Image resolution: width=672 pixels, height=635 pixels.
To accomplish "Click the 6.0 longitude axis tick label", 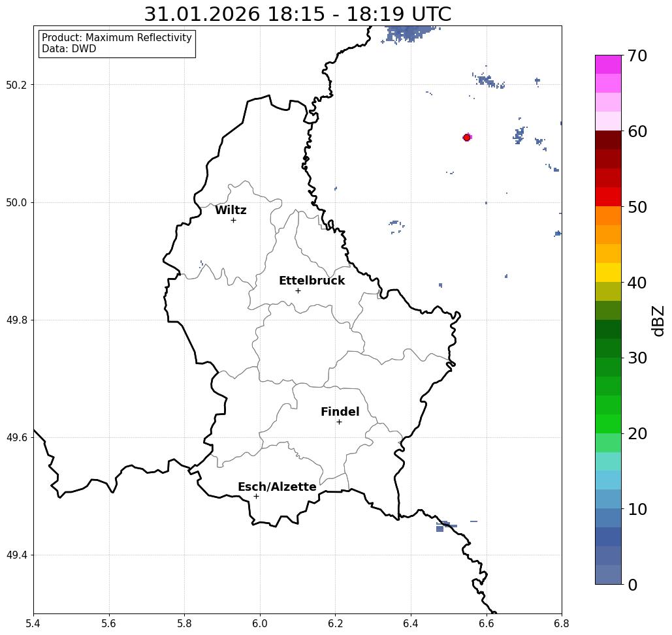I will tap(260, 623).
